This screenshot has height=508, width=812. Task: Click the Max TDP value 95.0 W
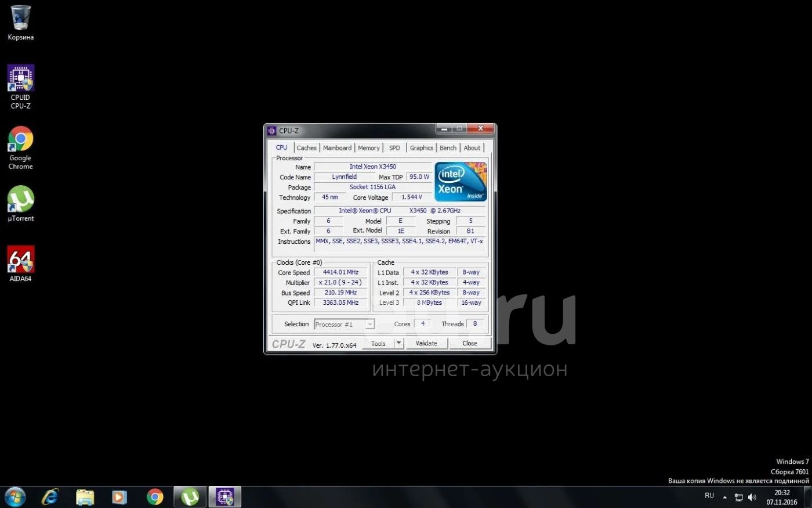pyautogui.click(x=419, y=177)
